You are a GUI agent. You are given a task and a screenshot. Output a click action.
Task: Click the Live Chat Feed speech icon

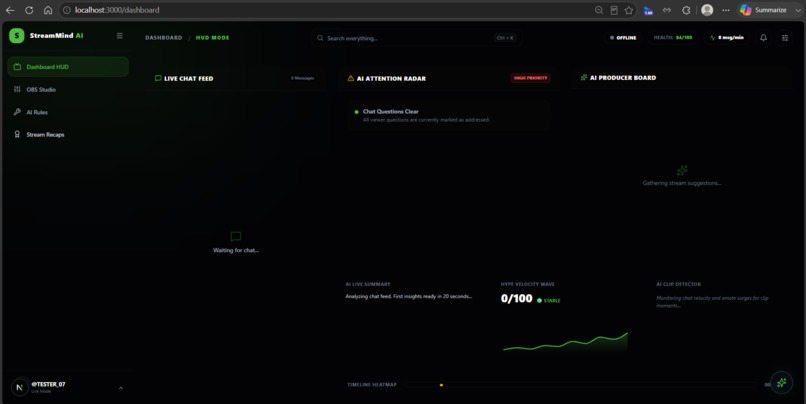158,78
